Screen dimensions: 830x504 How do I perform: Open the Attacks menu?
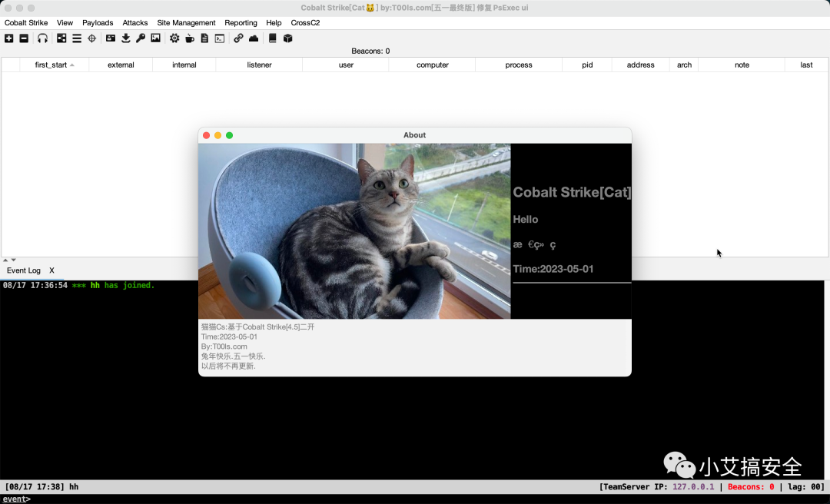point(135,23)
